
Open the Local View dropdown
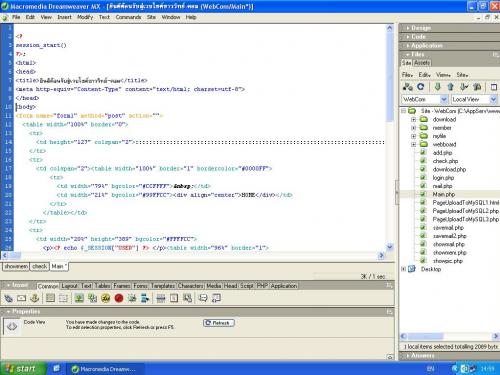pos(493,99)
